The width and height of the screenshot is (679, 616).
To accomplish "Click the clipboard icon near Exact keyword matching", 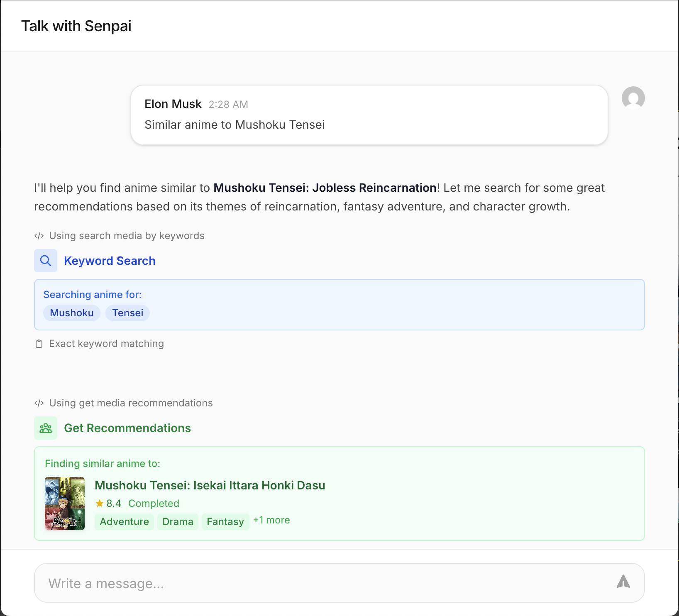I will [x=39, y=344].
